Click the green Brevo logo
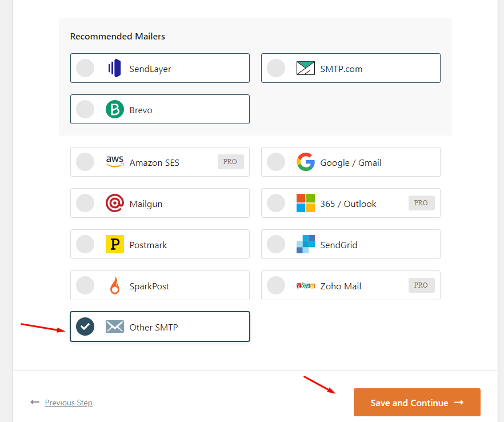The width and height of the screenshot is (504, 422). (115, 109)
